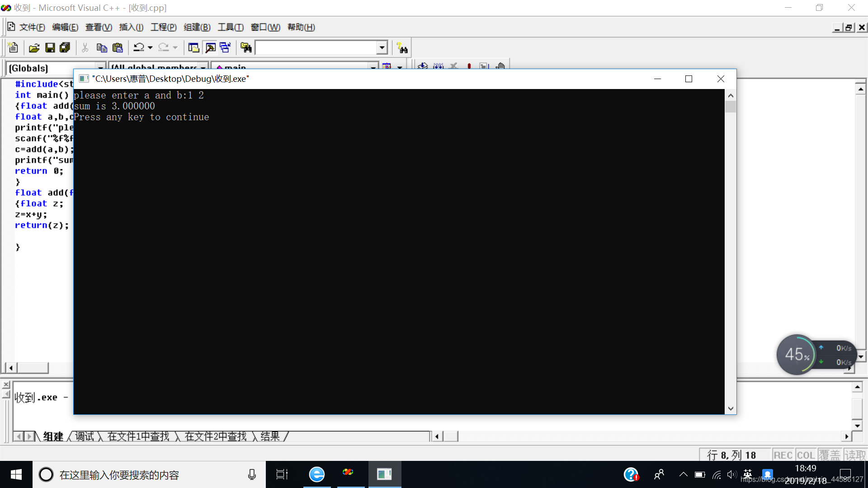The height and width of the screenshot is (488, 868).
Task: Open the 文件(F) menu
Action: point(32,27)
